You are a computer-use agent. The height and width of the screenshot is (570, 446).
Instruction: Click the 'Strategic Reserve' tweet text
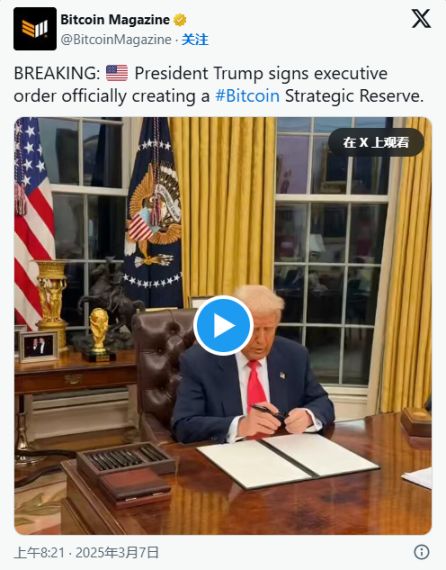[x=354, y=96]
